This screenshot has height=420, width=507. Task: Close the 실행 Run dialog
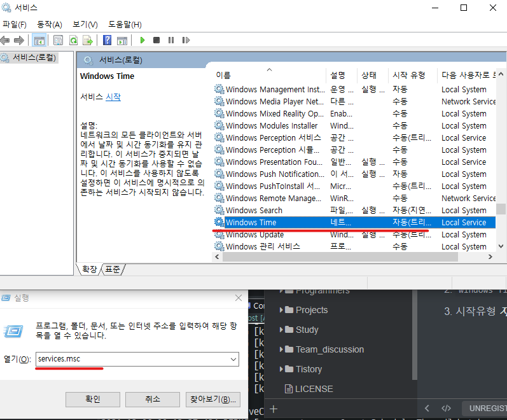click(x=239, y=298)
